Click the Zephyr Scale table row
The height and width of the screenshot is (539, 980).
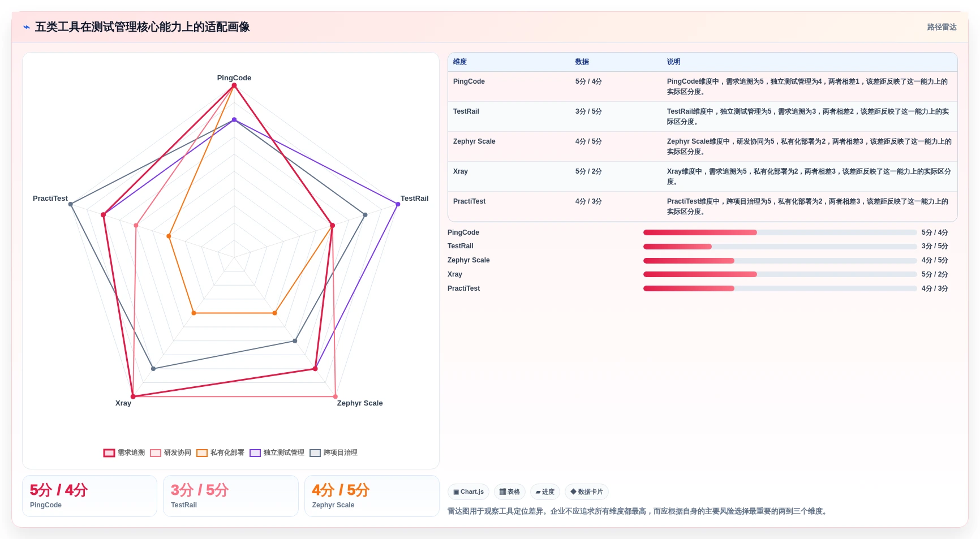click(x=702, y=146)
